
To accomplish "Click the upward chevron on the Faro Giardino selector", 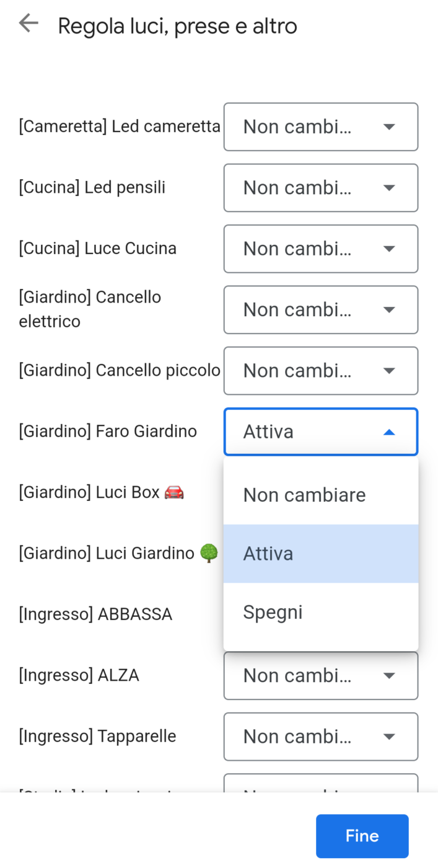I will tap(389, 432).
